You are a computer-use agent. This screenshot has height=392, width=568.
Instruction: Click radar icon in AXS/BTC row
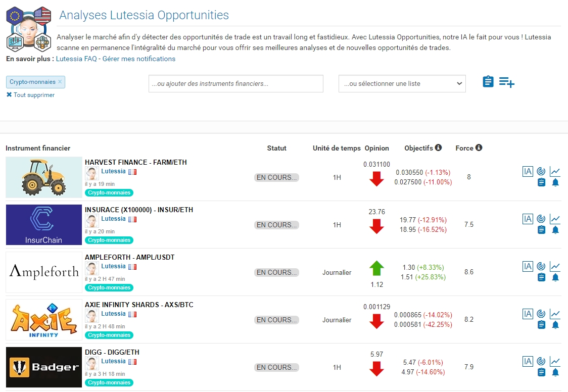coord(541,314)
